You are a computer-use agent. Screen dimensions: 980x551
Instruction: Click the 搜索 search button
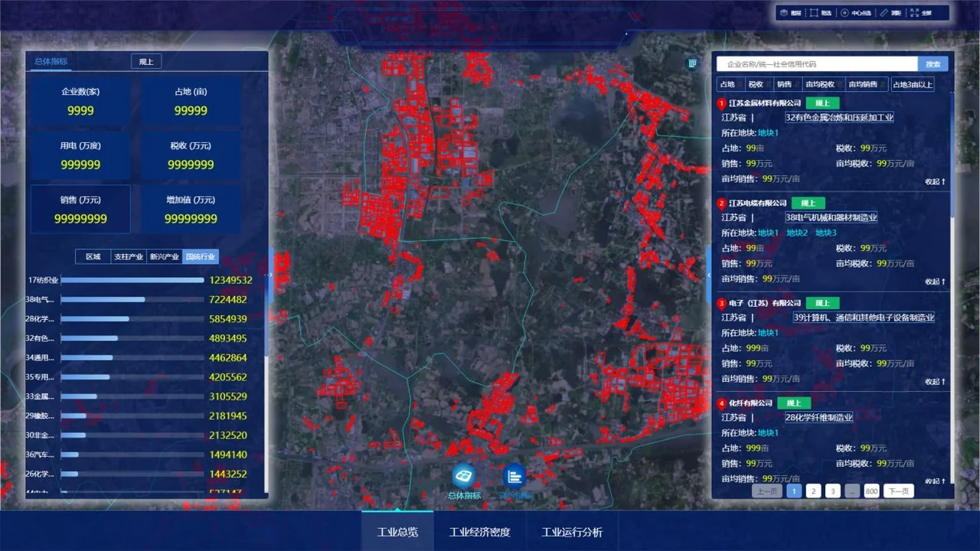[933, 64]
